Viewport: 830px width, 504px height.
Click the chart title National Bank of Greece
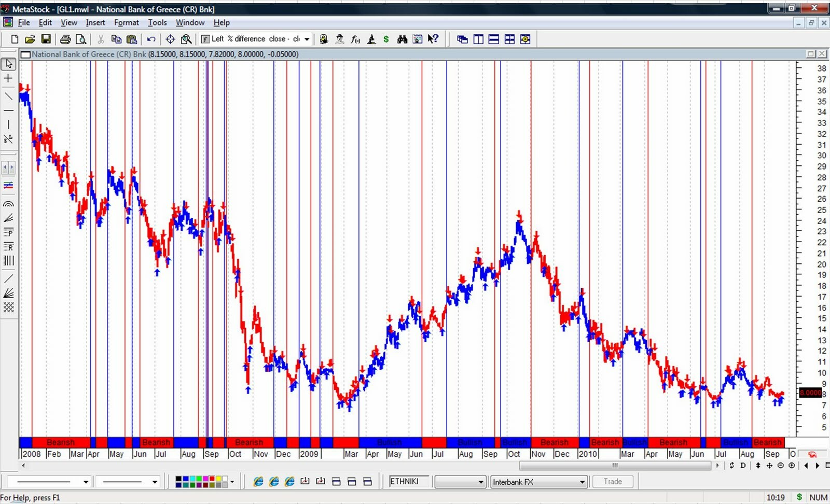click(89, 54)
